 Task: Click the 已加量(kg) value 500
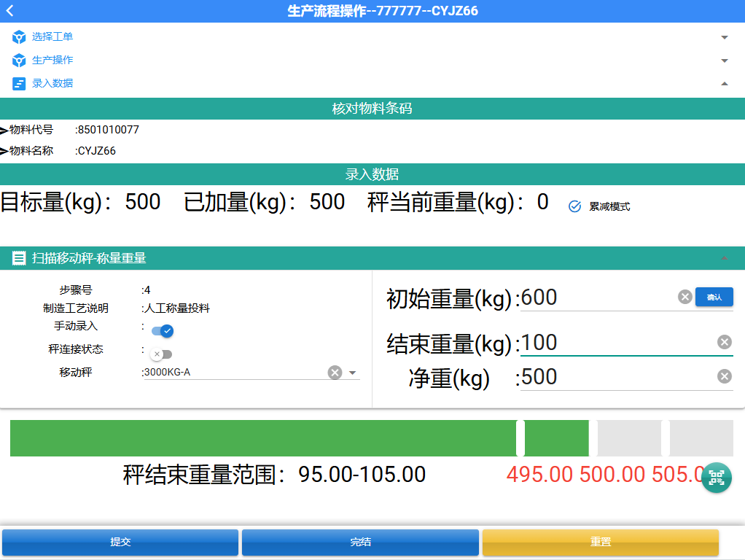click(327, 202)
